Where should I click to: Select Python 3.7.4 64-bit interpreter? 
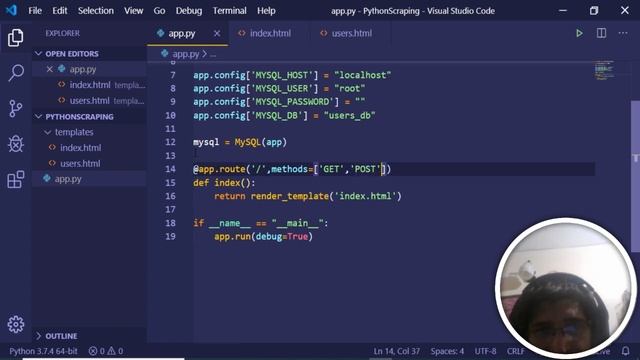pos(43,351)
